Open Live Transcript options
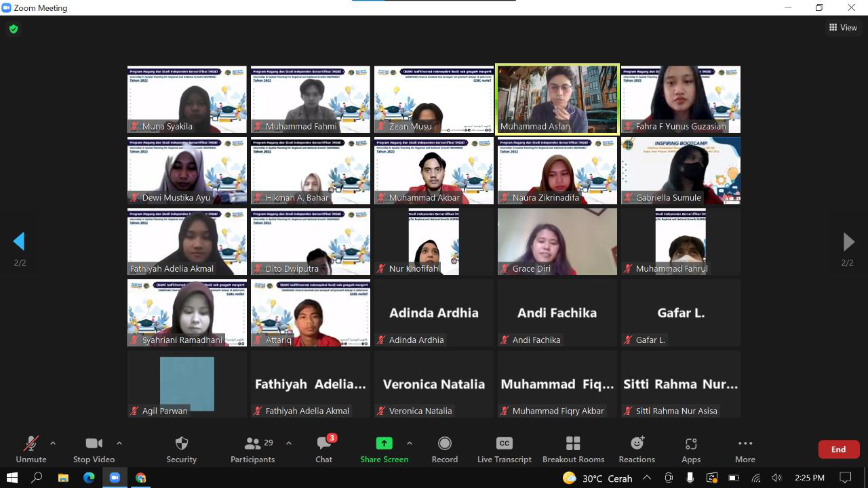This screenshot has width=868, height=488. (504, 449)
